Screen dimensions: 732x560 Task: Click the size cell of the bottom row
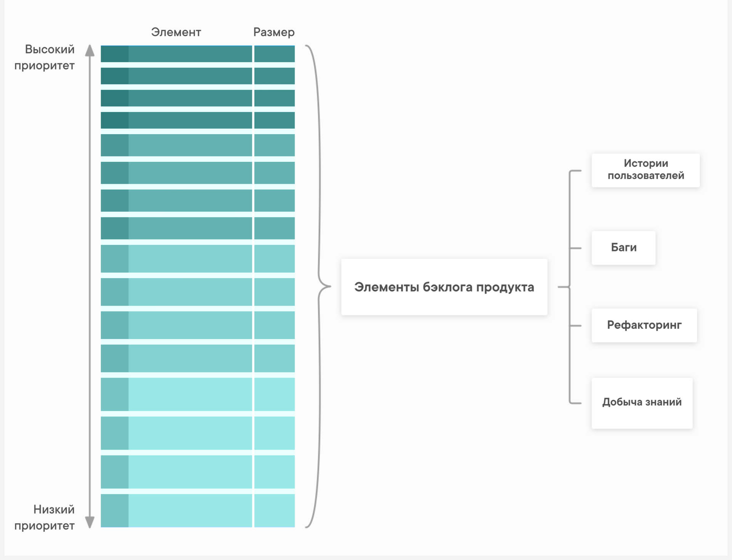click(x=274, y=510)
